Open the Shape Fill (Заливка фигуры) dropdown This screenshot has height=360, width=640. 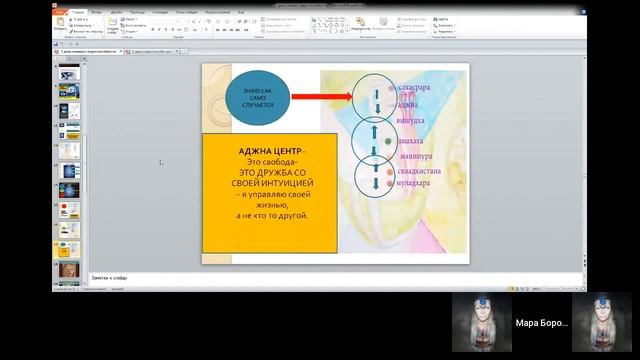(412, 19)
